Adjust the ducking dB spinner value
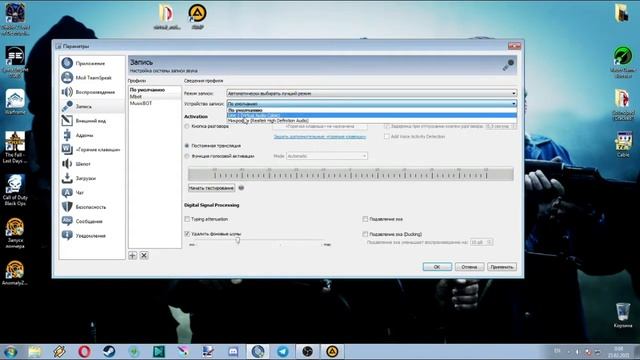This screenshot has height=360, width=640. tap(481, 242)
